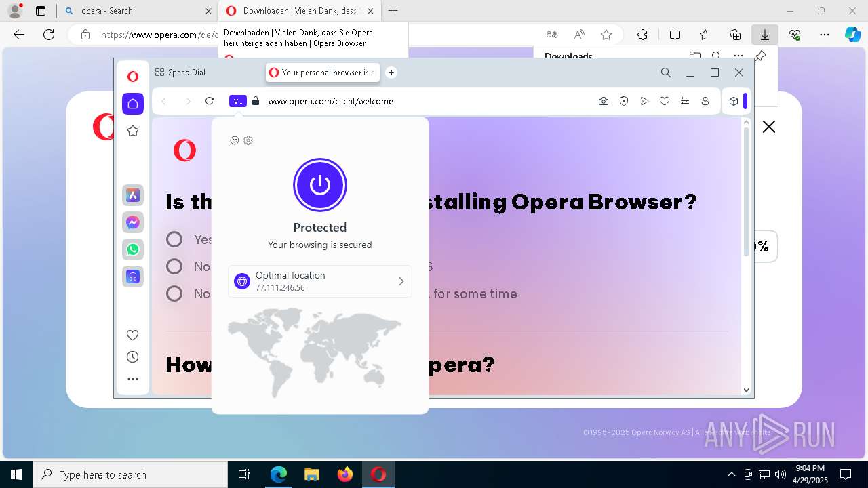This screenshot has height=488, width=868.
Task: Open the Opera account profile icon
Action: 705,101
